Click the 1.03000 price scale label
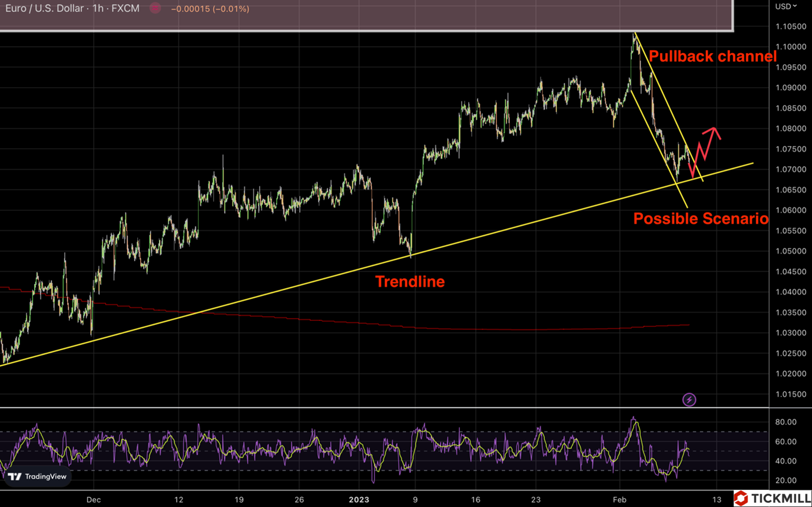Viewport: 812px width, 507px height. [x=790, y=333]
